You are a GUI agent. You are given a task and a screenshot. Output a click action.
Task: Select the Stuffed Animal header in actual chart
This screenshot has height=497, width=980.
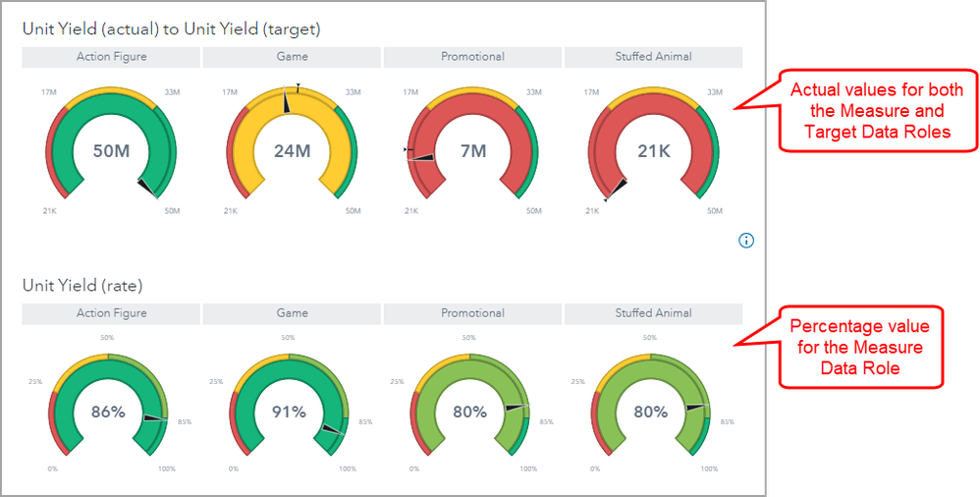(x=653, y=57)
